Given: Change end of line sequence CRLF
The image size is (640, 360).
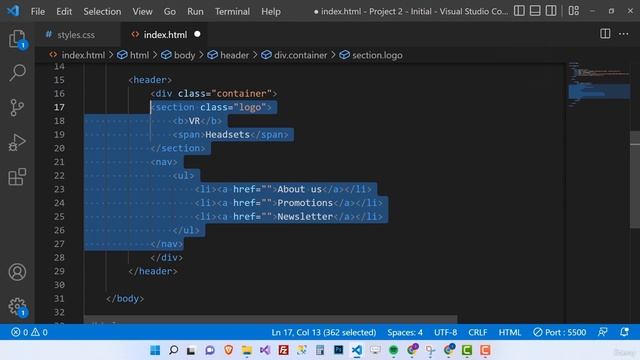Looking at the screenshot, I should coord(478,332).
